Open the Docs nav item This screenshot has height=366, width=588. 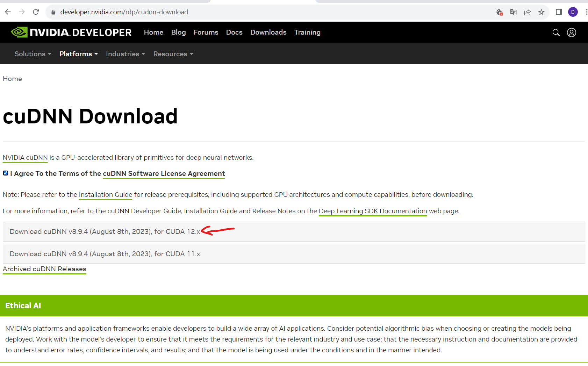pos(234,32)
